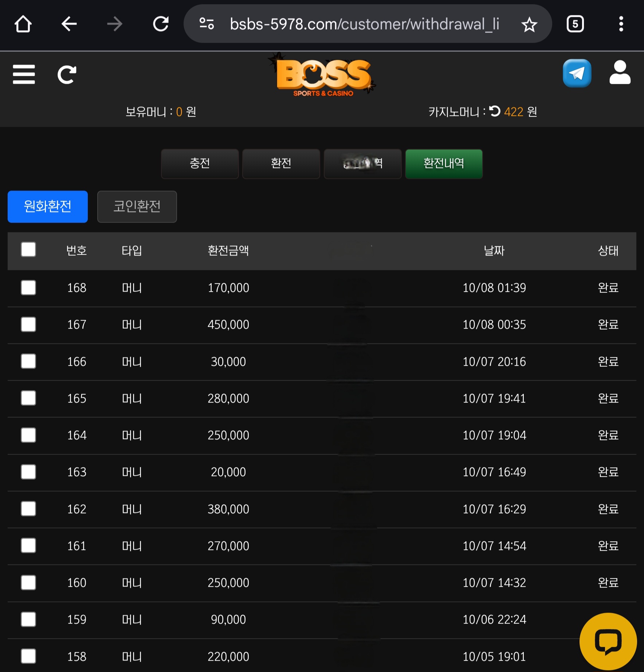Select the checkbox for row 164
The image size is (644, 672).
pyautogui.click(x=28, y=435)
